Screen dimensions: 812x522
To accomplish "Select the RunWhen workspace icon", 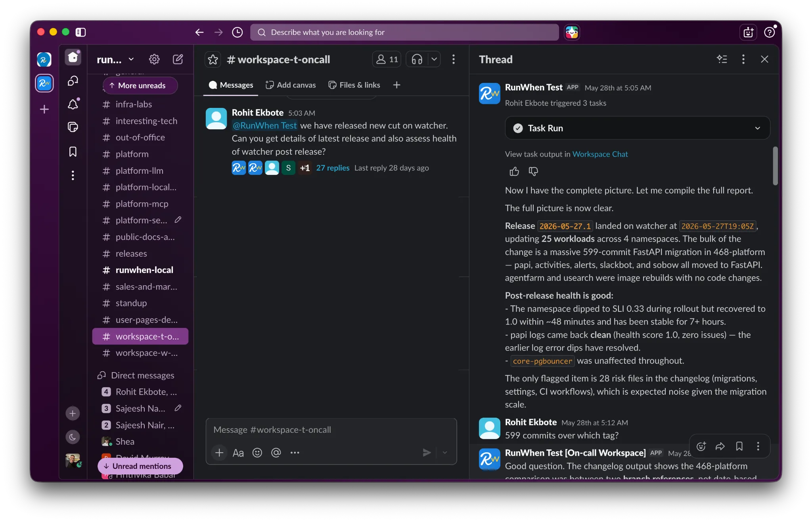I will 44,83.
